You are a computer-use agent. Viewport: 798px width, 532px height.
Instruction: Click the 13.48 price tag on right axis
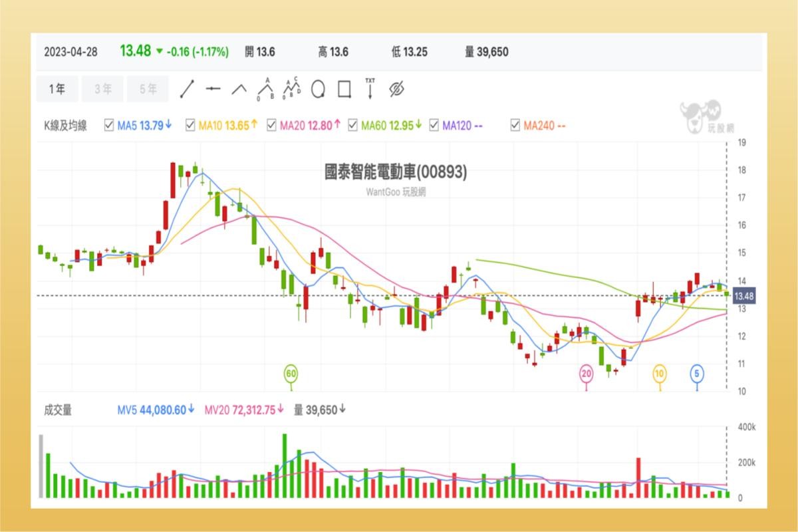(746, 297)
